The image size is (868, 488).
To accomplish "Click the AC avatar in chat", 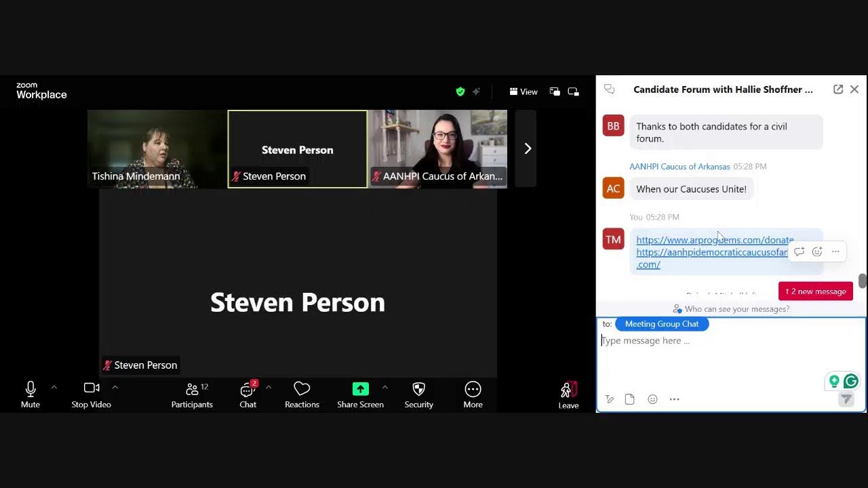I will 613,188.
